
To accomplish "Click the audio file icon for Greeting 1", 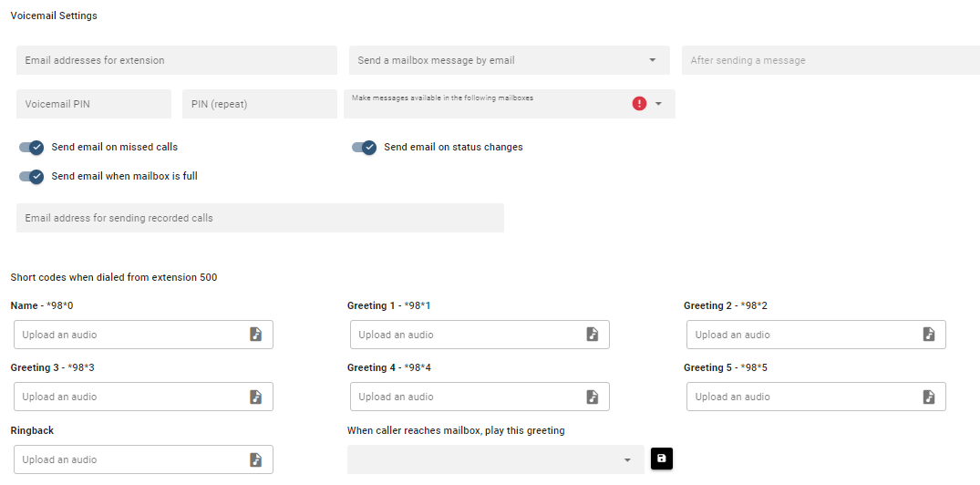I will pos(593,335).
